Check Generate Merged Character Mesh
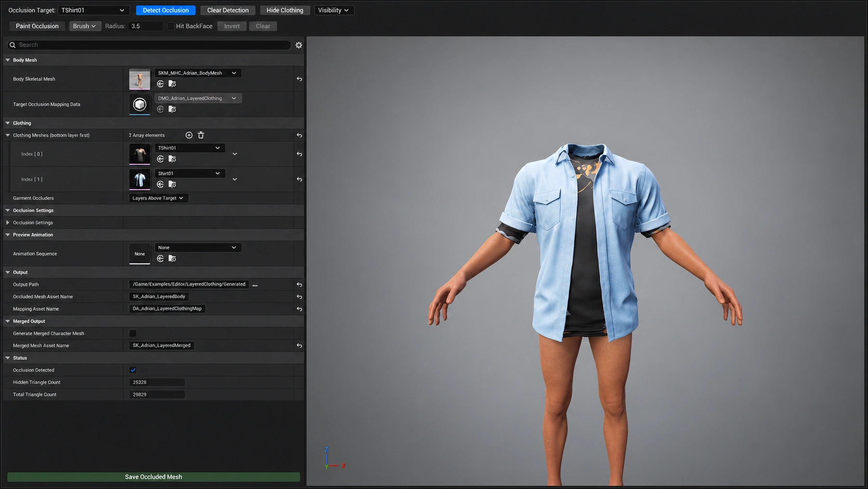 [133, 334]
